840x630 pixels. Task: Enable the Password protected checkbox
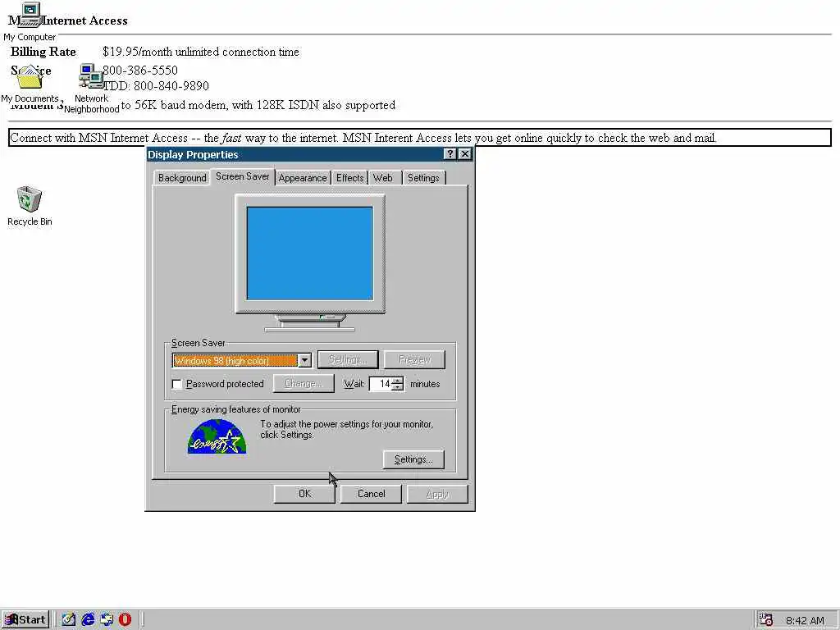177,384
